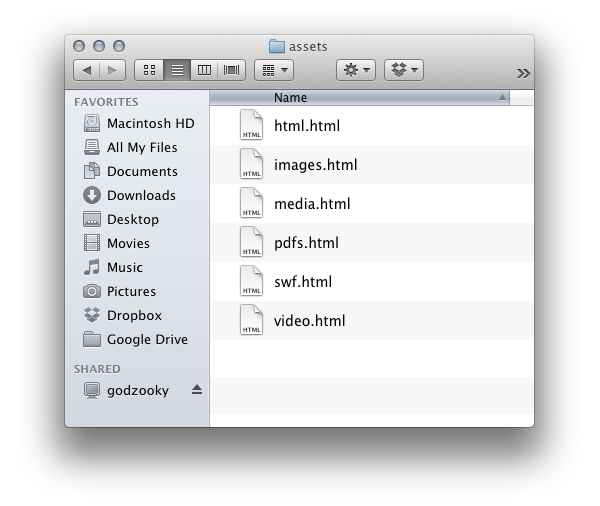The height and width of the screenshot is (506, 600).
Task: Click the Macintosh HD drive icon
Action: pos(92,123)
